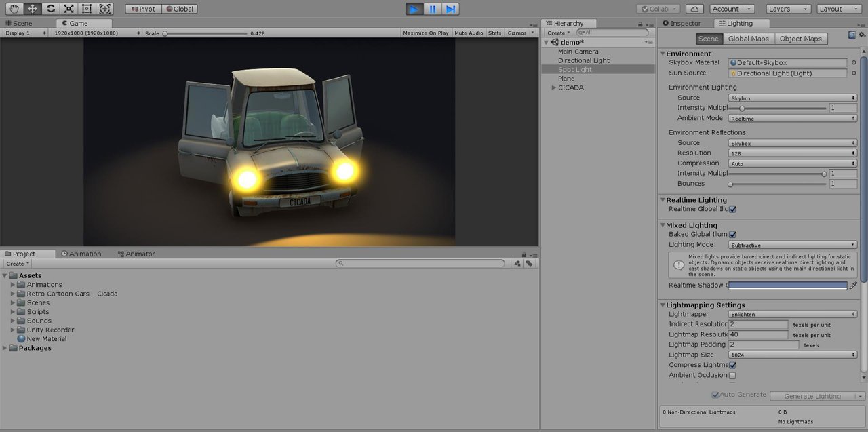
Task: Click the Lightmap Resolution input field
Action: coord(759,334)
